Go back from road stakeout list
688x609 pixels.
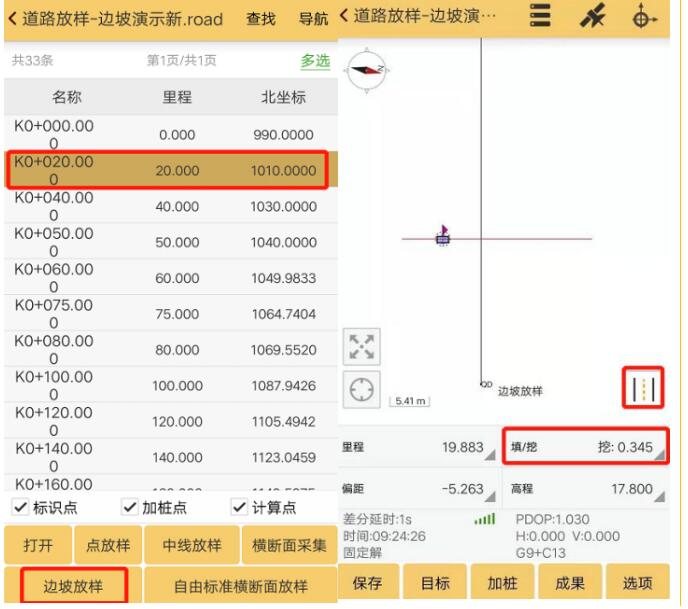pos(12,19)
